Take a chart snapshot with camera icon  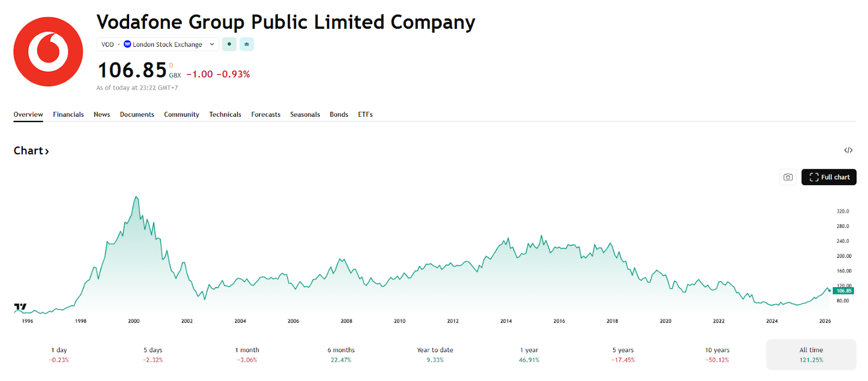coord(788,177)
